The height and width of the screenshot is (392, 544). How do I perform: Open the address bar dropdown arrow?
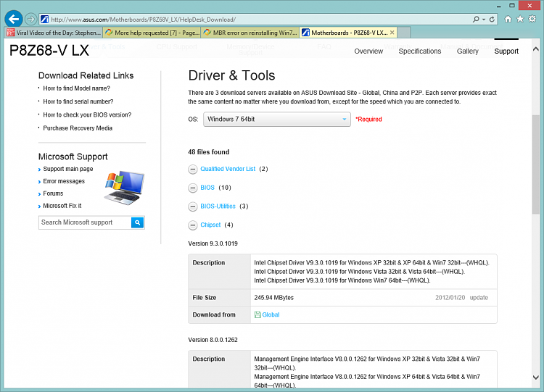coord(484,20)
